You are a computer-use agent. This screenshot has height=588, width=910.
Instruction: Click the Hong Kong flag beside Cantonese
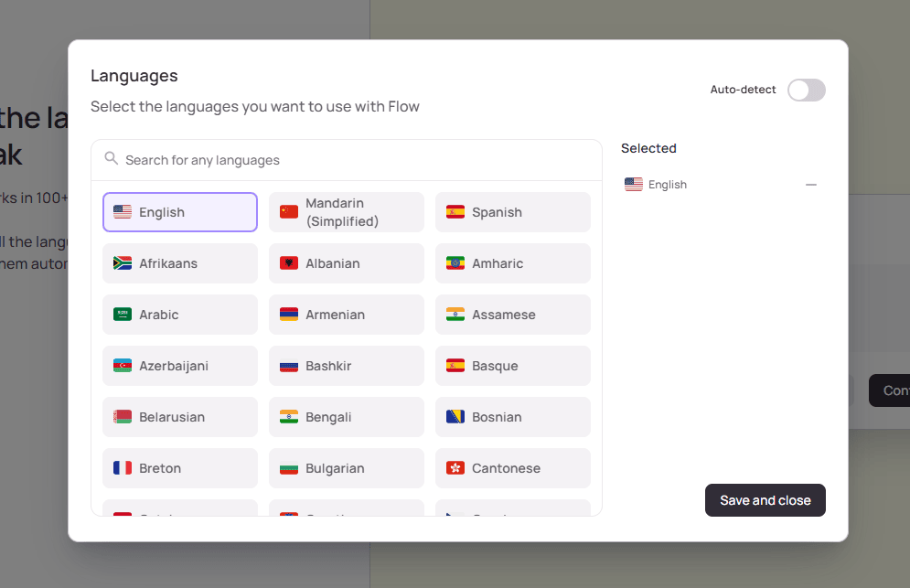point(455,468)
